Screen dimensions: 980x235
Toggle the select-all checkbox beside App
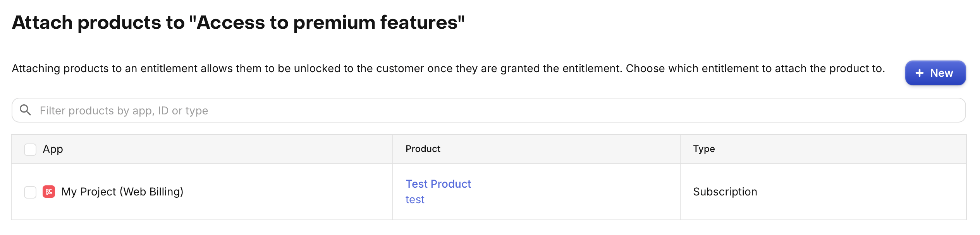point(30,149)
